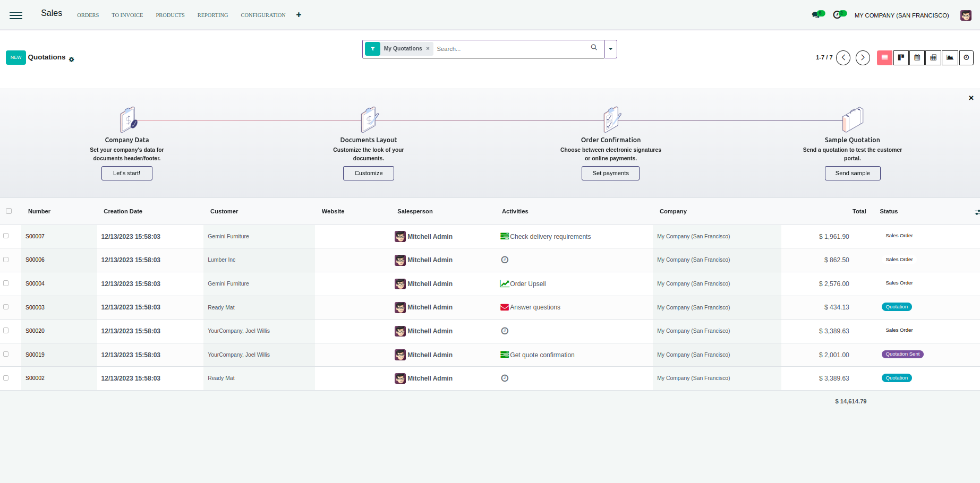Switch to Calendar view

(x=917, y=58)
